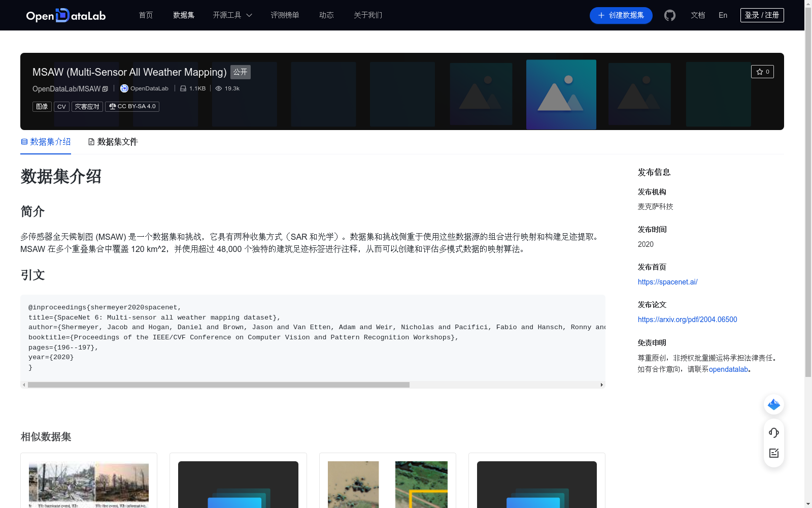Click 登录 / 注册 button
The height and width of the screenshot is (508, 812).
point(762,15)
